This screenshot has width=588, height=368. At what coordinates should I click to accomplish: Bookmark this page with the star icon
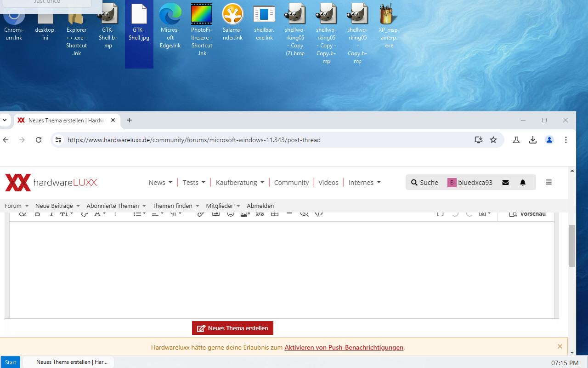tap(493, 140)
